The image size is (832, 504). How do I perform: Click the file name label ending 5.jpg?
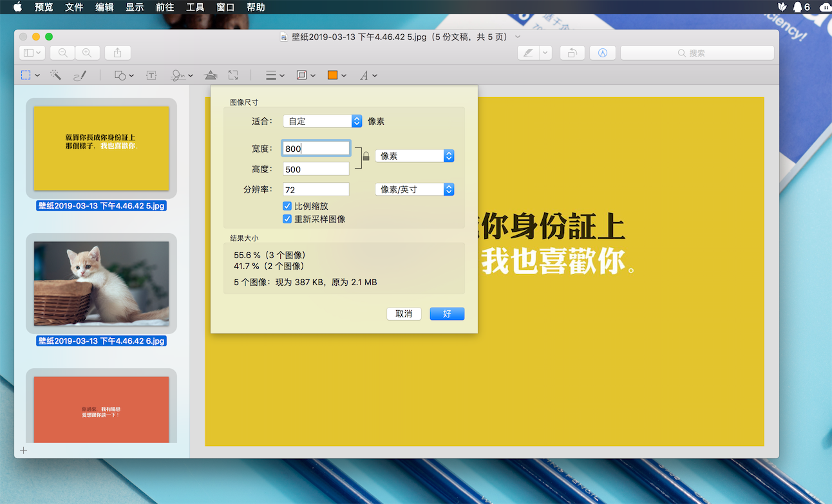coord(101,206)
